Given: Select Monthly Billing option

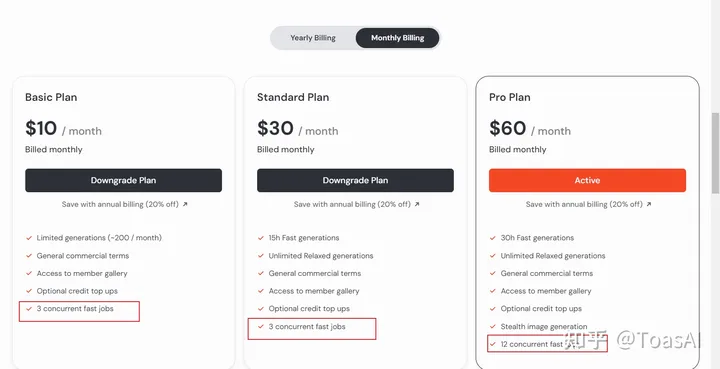Looking at the screenshot, I should tap(397, 38).
